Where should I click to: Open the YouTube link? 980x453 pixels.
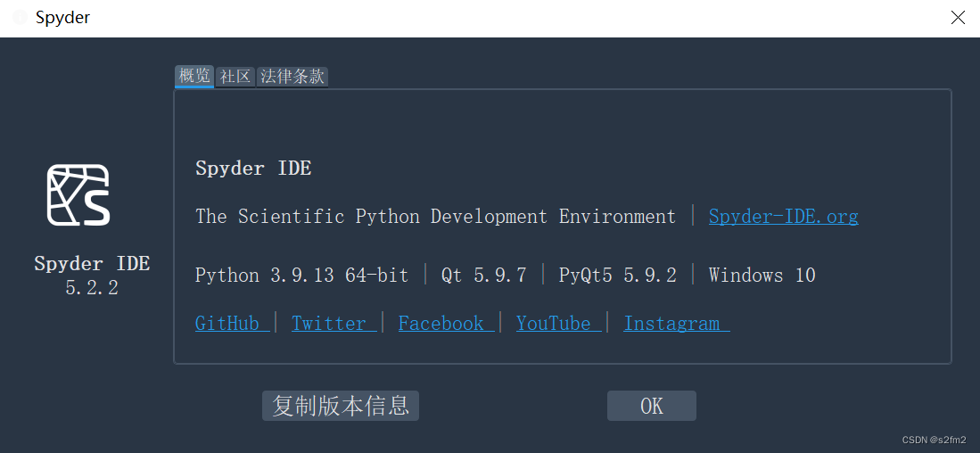tap(559, 323)
